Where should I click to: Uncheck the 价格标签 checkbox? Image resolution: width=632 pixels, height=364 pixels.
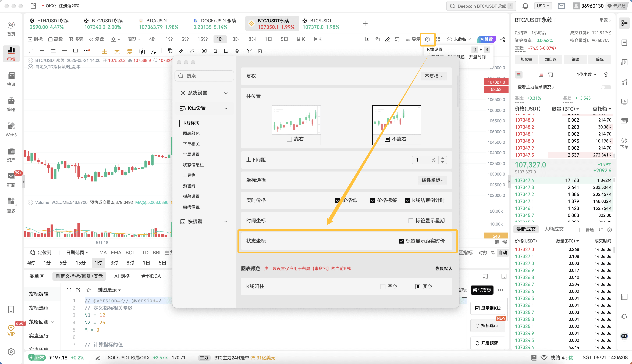[372, 200]
